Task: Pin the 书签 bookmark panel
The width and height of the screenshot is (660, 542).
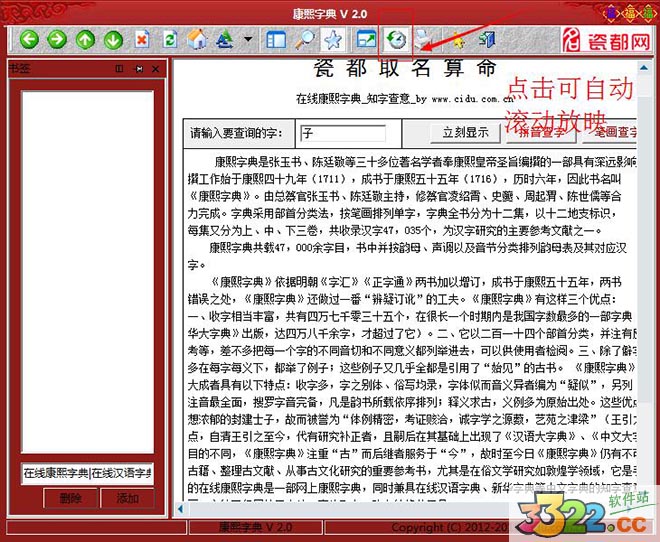Action: point(138,69)
